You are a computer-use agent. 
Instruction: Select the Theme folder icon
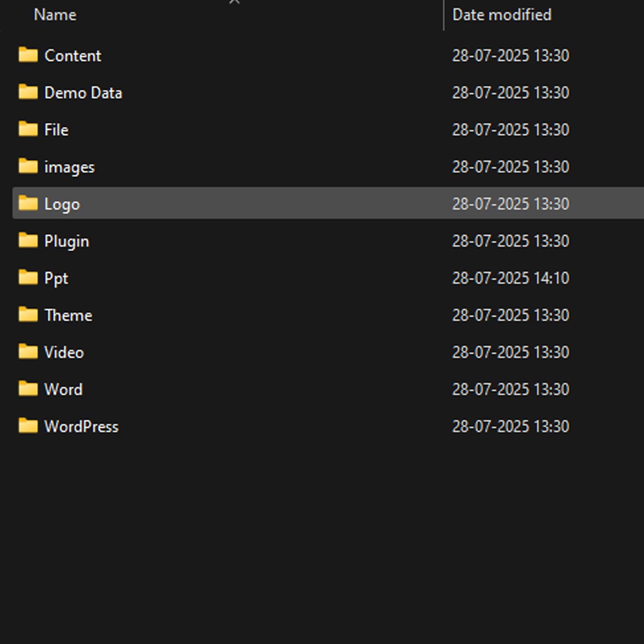click(x=28, y=314)
